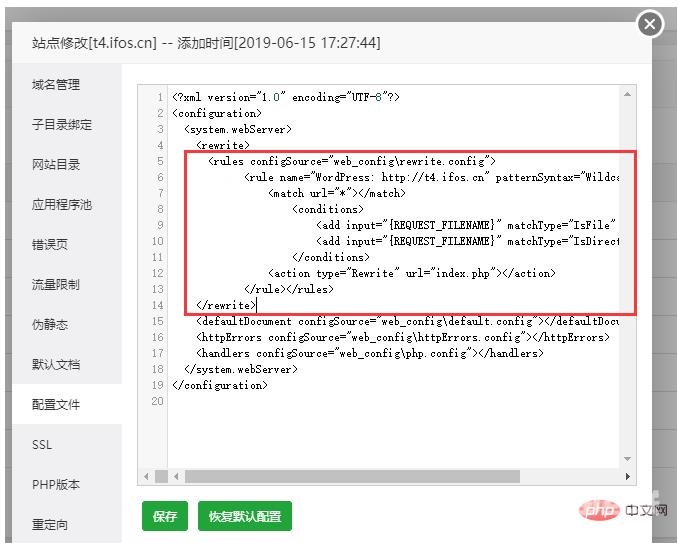Open the 域名管理 tab
Screen dimensions: 678x543
[x=56, y=85]
